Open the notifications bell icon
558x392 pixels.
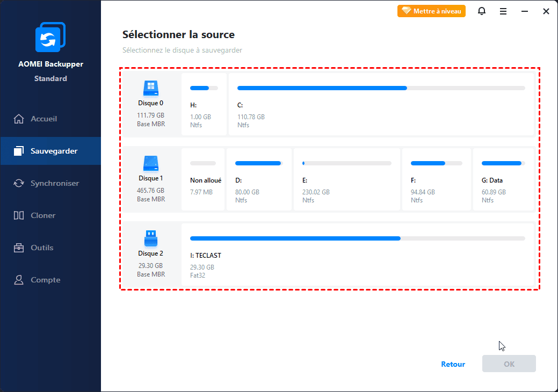click(482, 11)
